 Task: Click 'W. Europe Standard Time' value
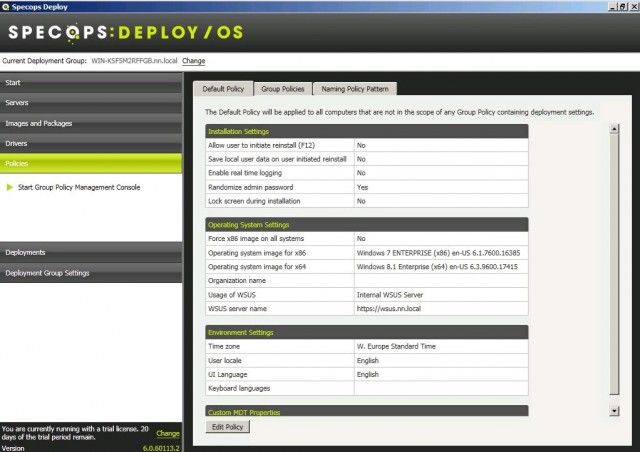point(396,347)
